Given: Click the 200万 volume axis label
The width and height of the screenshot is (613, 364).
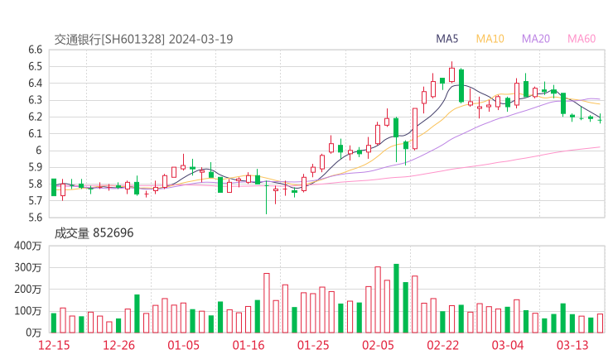Looking at the screenshot, I should pyautogui.click(x=27, y=290).
